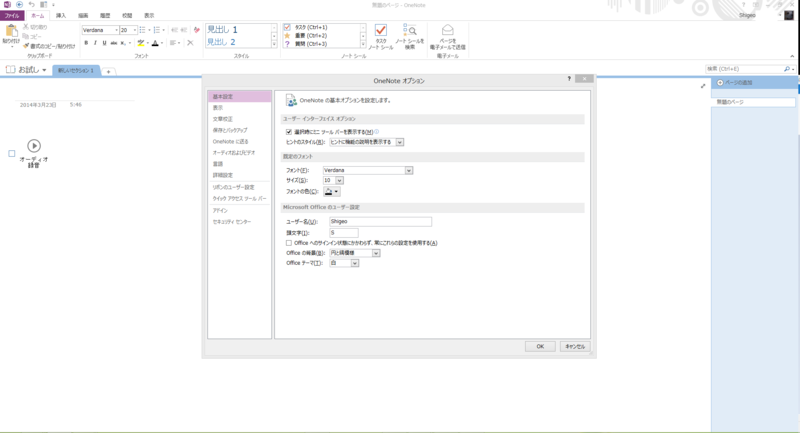Open the ファイル (File) tab

click(12, 16)
